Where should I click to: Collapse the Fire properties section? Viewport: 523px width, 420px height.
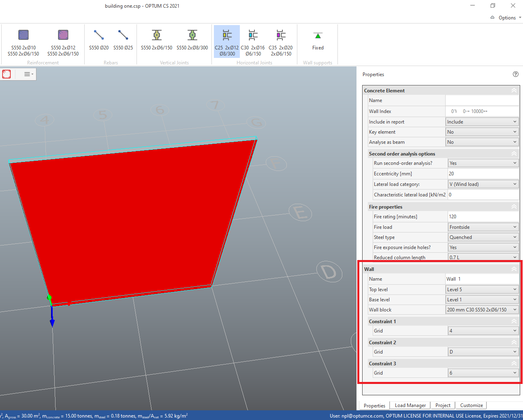point(514,207)
